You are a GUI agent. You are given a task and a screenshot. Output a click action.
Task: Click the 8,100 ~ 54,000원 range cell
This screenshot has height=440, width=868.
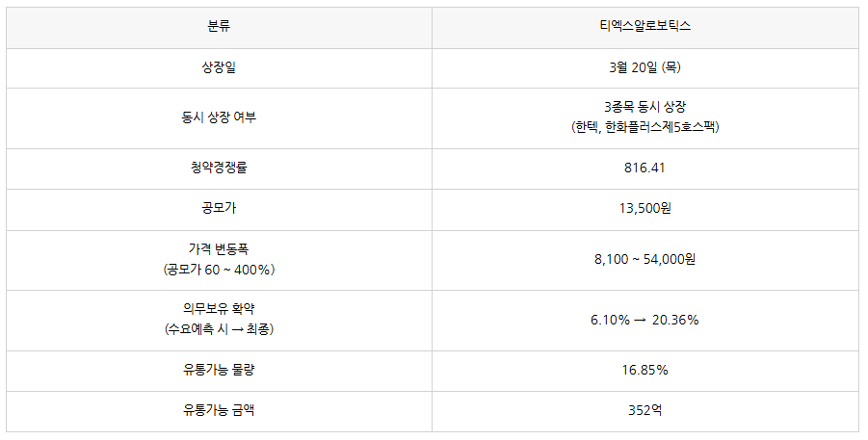tap(645, 260)
